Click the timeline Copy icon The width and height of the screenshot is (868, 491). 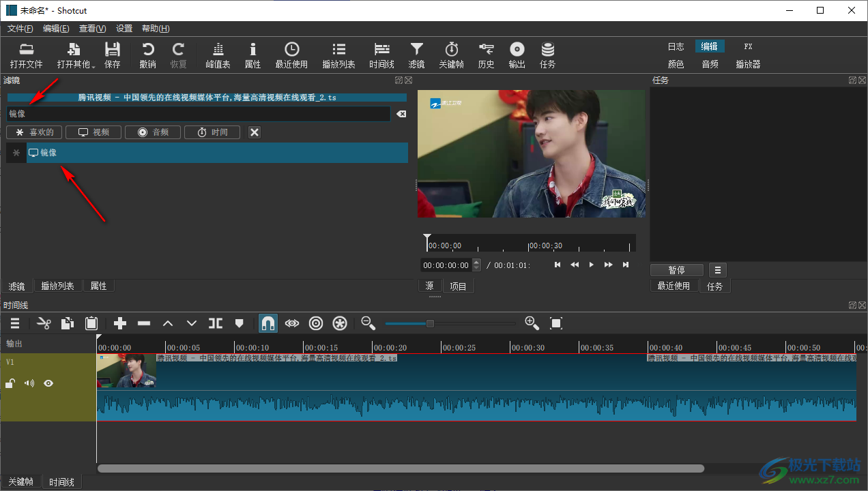[68, 323]
